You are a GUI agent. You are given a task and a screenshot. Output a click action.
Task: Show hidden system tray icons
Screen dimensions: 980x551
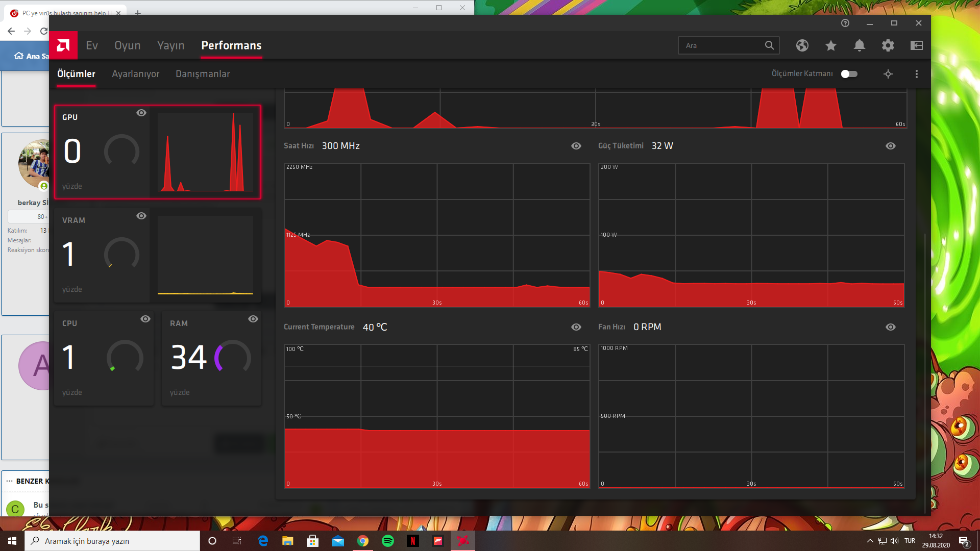(x=870, y=541)
